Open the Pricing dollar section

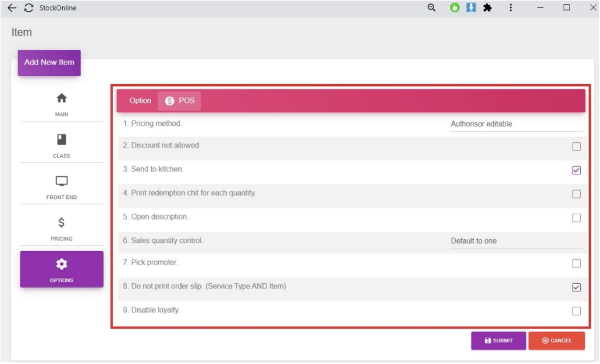[62, 228]
